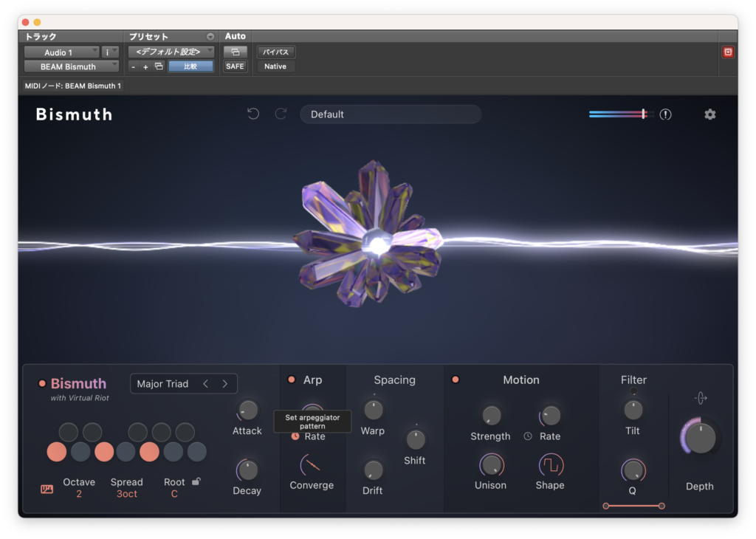Click the large Depth knob

pyautogui.click(x=700, y=437)
